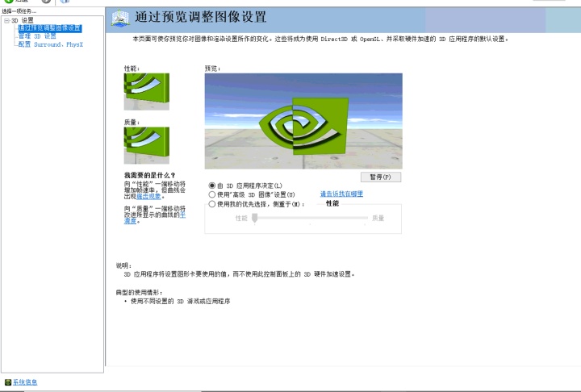Collapse the 3D 设置 tree node
Screen dimensions: 581x392
point(6,21)
